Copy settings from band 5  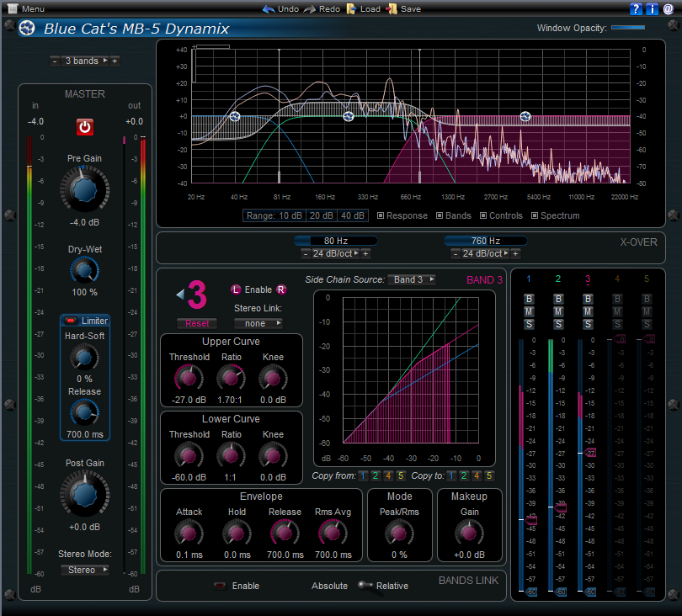click(401, 476)
